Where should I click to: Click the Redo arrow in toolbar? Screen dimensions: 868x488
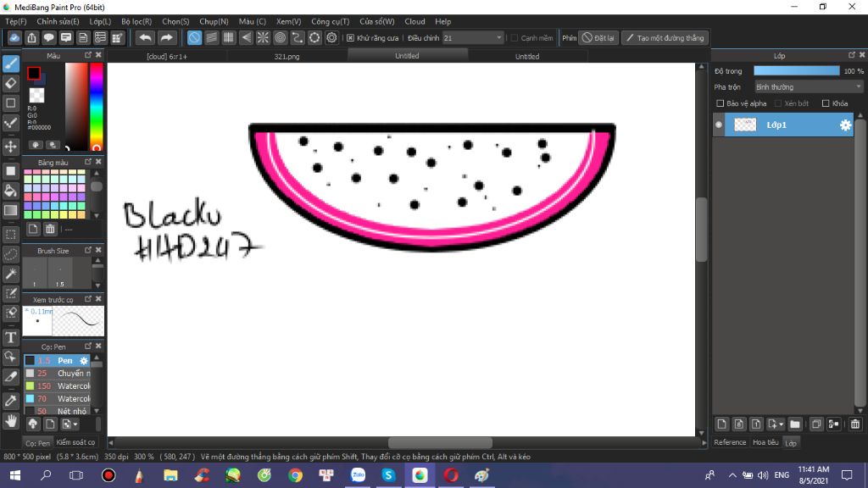(166, 37)
